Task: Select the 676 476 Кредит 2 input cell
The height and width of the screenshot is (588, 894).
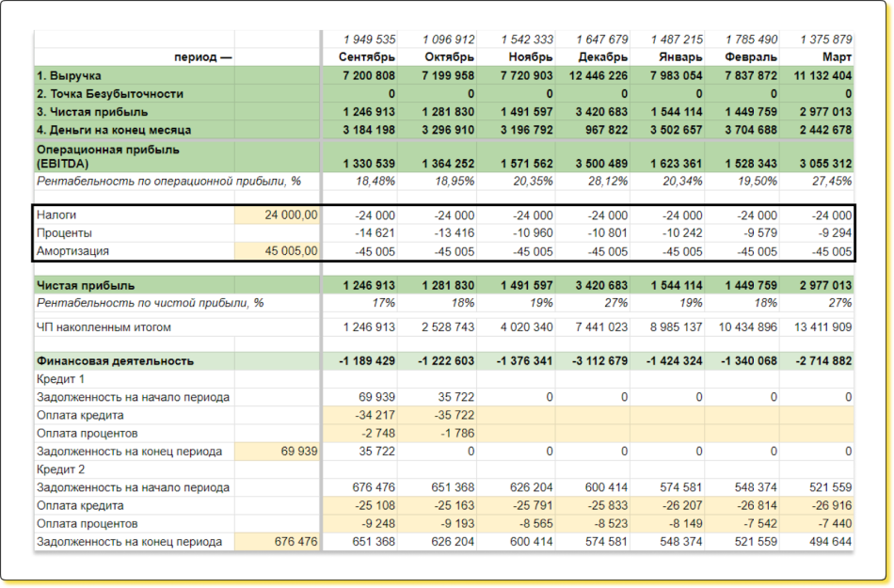Action: click(x=277, y=541)
